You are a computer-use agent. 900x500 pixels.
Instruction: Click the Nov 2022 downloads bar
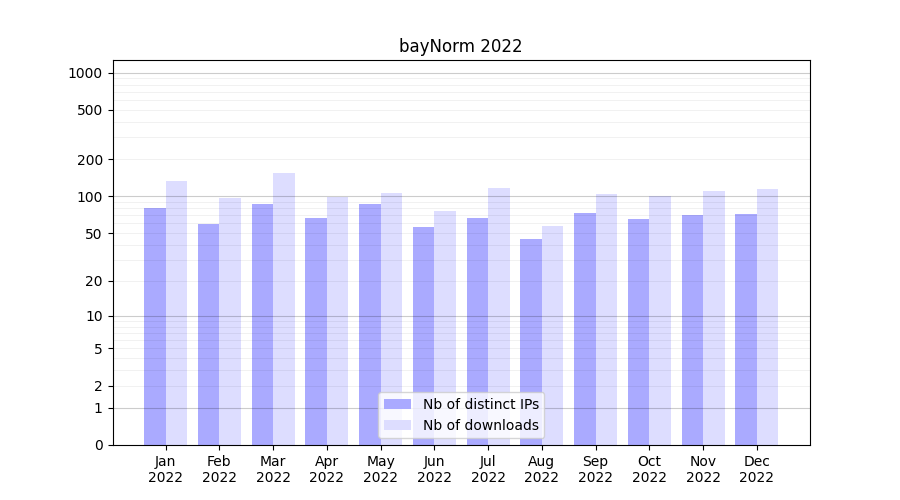click(x=714, y=318)
